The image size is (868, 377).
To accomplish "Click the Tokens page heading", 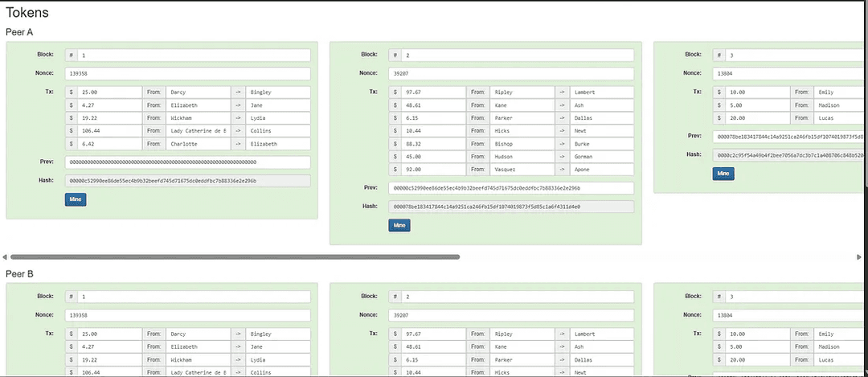I will coord(27,12).
